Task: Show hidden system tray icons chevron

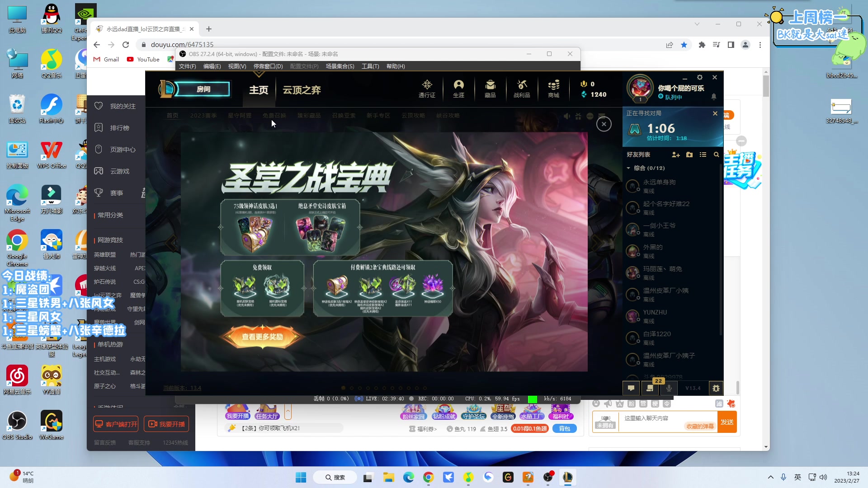Action: (770, 477)
